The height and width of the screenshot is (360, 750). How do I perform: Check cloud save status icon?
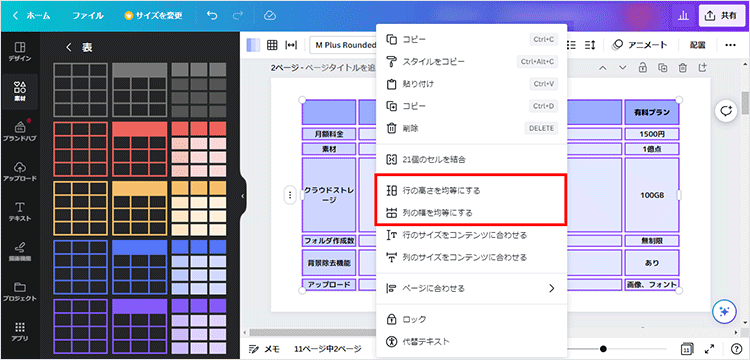[270, 16]
